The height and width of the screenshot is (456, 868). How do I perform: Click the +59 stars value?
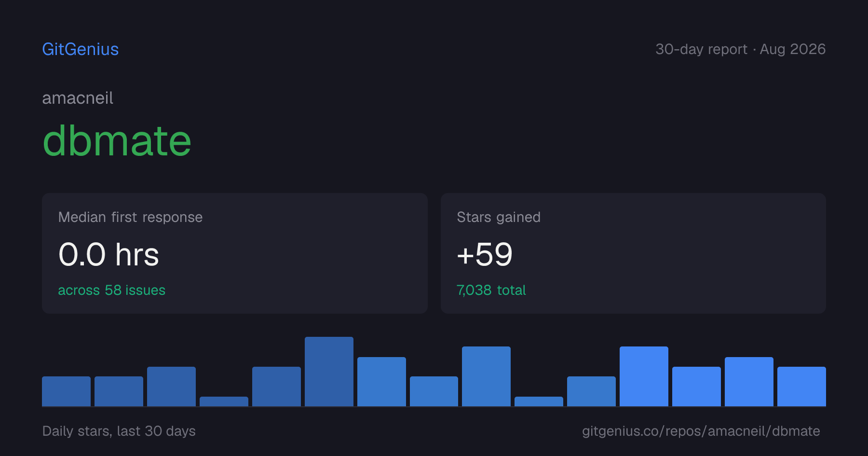(485, 254)
